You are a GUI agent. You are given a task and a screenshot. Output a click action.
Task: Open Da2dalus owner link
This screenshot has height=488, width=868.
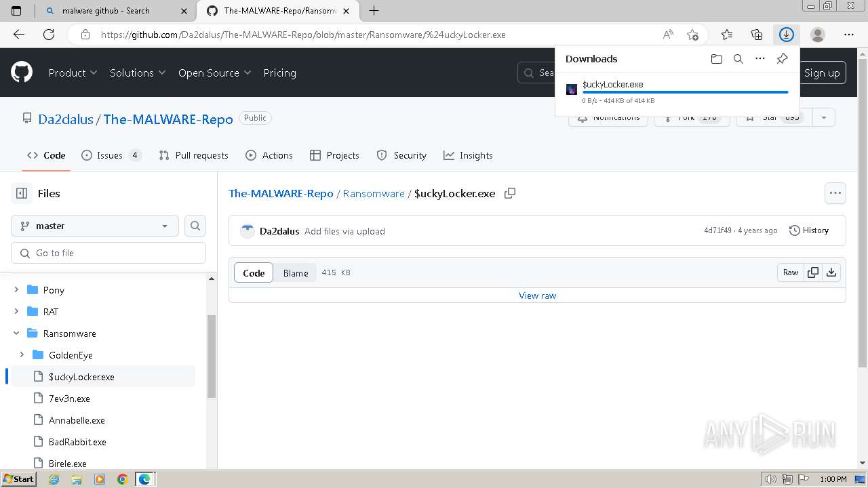coord(66,119)
